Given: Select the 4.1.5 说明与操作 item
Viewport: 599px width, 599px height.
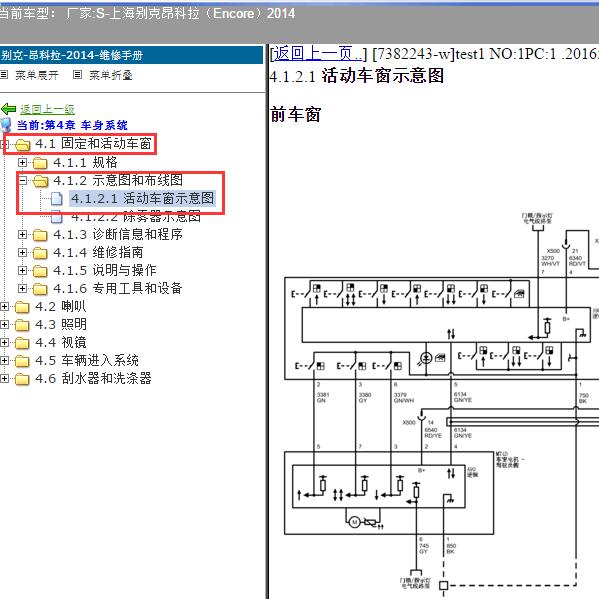Looking at the screenshot, I should pyautogui.click(x=105, y=270).
